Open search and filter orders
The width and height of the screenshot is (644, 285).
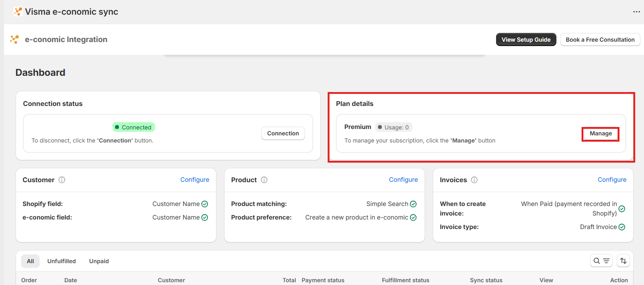(601, 261)
